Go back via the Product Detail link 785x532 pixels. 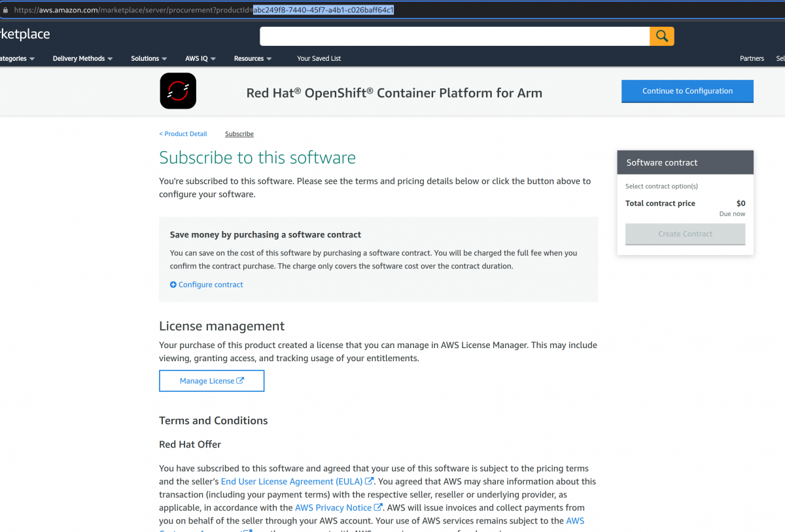tap(183, 133)
